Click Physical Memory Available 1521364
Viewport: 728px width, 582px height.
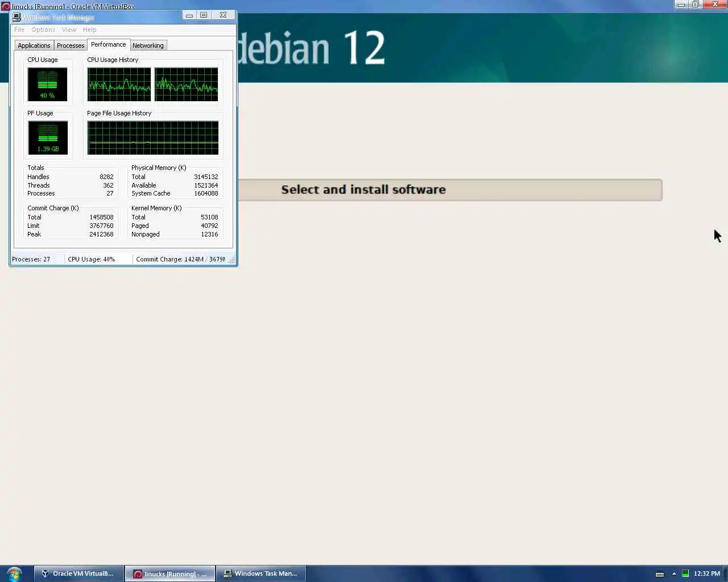coord(206,185)
